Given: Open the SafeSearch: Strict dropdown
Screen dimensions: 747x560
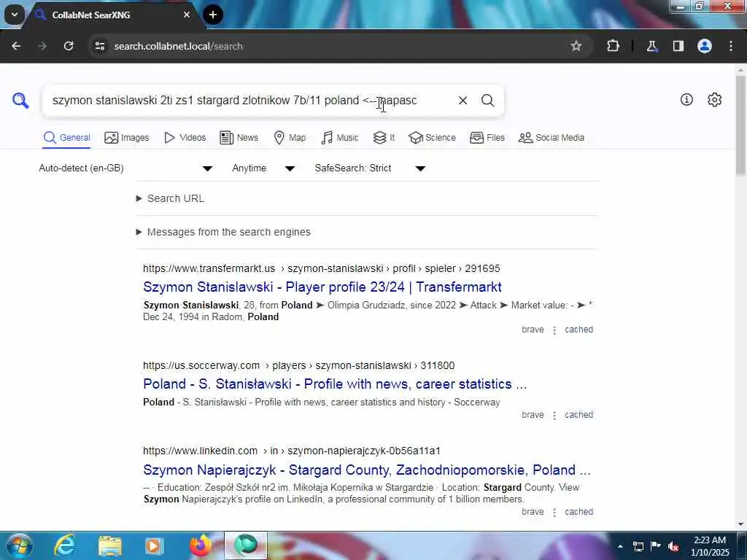Looking at the screenshot, I should 370,168.
